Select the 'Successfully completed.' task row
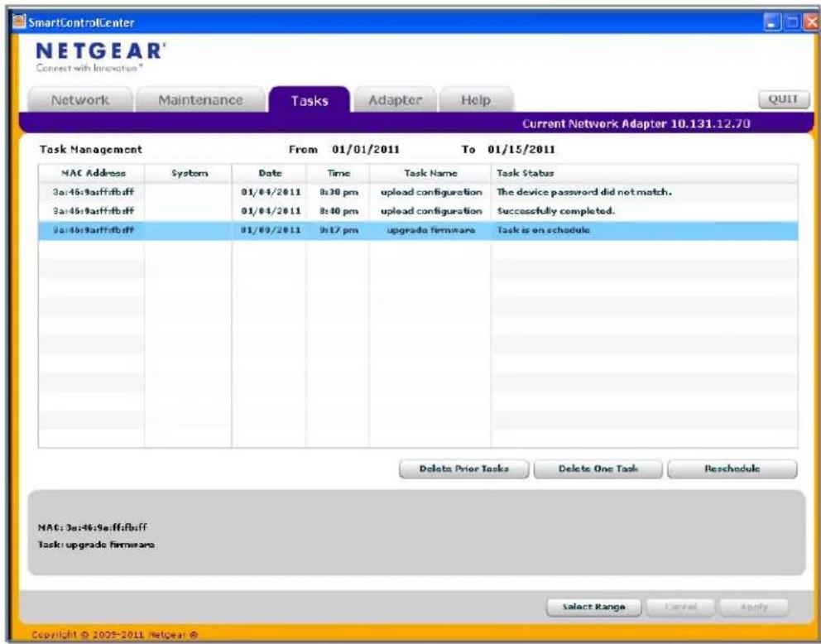The width and height of the screenshot is (821, 644). 418,211
